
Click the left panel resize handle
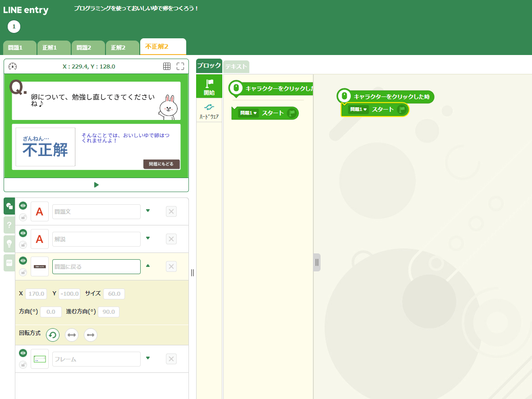193,273
